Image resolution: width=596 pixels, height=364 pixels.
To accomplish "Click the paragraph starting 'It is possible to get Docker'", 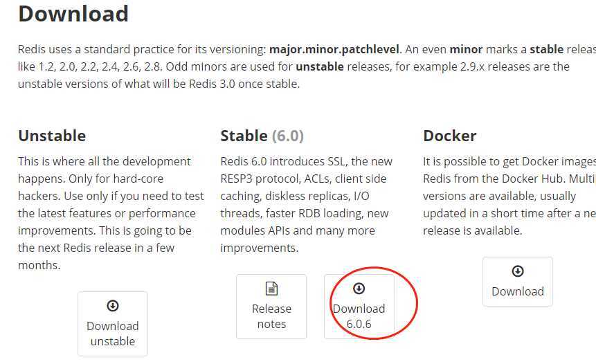I will (x=509, y=196).
